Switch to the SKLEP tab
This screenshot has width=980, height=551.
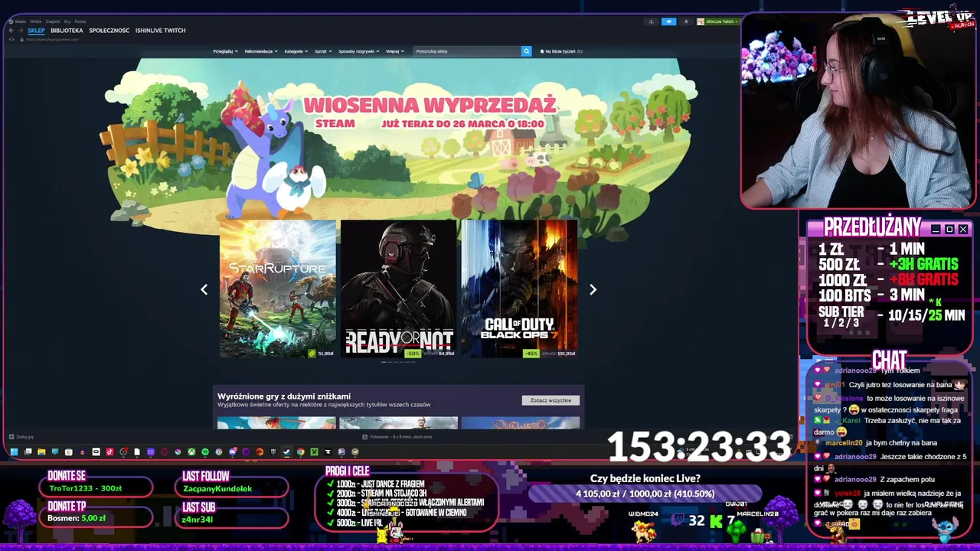[x=36, y=31]
